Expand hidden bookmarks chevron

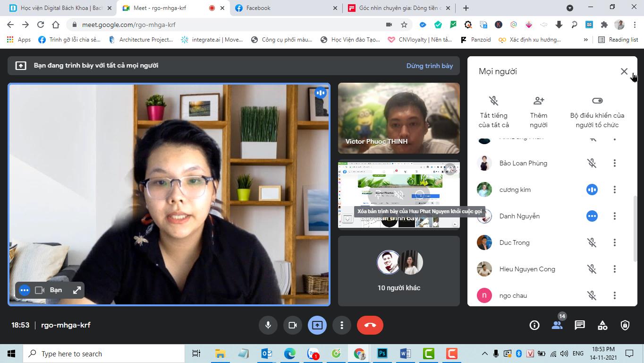[x=586, y=40]
